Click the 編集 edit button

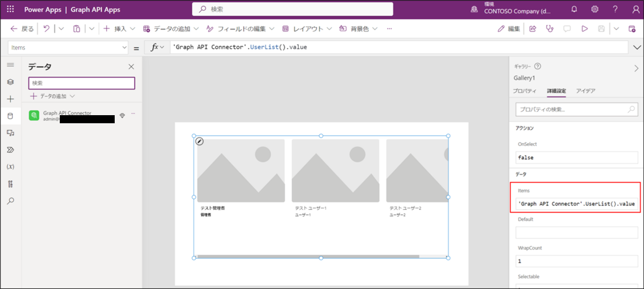pos(508,29)
